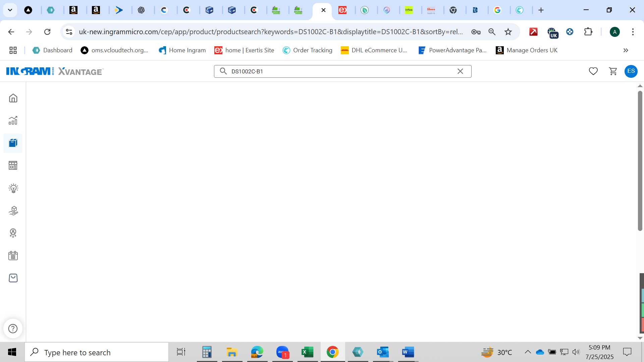Click the Ingram Micro Xvantage logo
Viewport: 644px width, 362px height.
point(55,71)
